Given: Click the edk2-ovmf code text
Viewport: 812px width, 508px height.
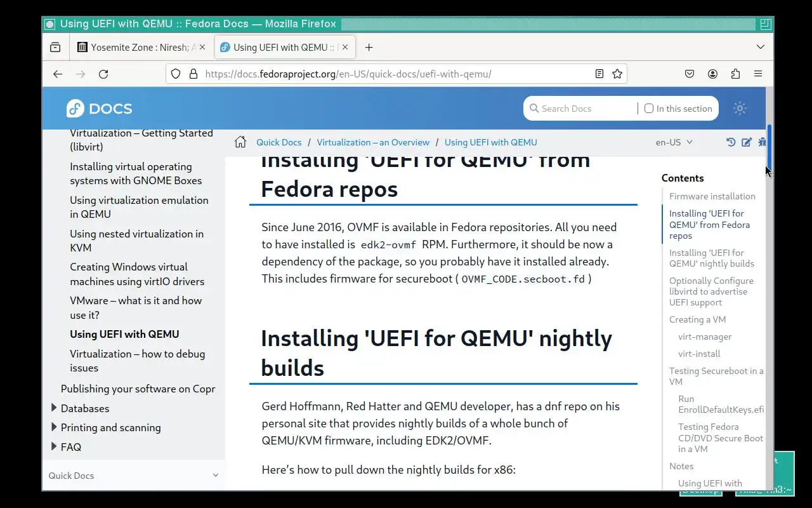Looking at the screenshot, I should point(388,245).
